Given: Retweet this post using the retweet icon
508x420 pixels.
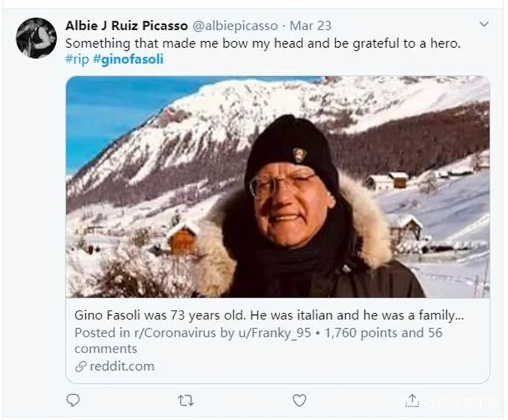Looking at the screenshot, I should tap(186, 400).
